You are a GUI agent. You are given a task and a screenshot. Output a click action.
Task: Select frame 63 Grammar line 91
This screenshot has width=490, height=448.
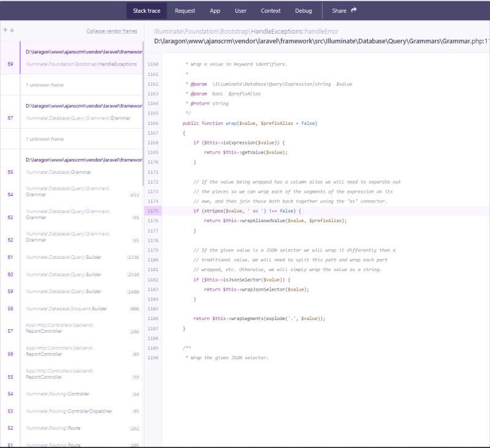click(72, 214)
